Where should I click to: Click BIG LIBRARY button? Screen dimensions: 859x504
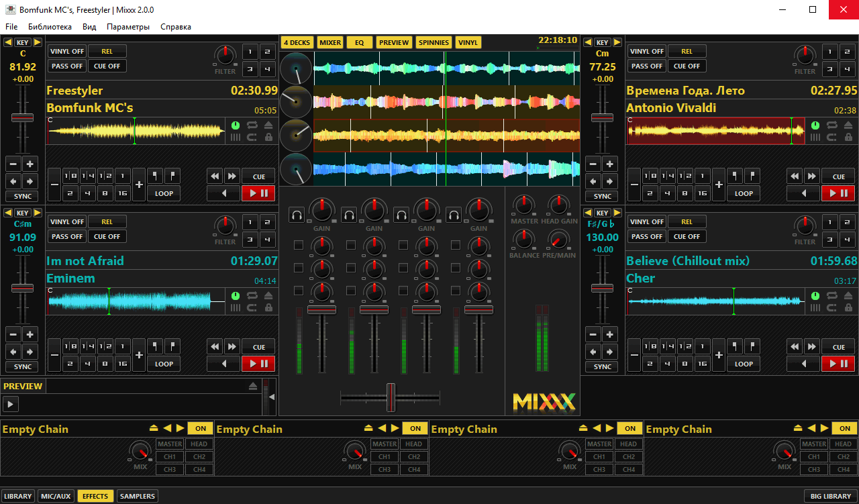(831, 496)
